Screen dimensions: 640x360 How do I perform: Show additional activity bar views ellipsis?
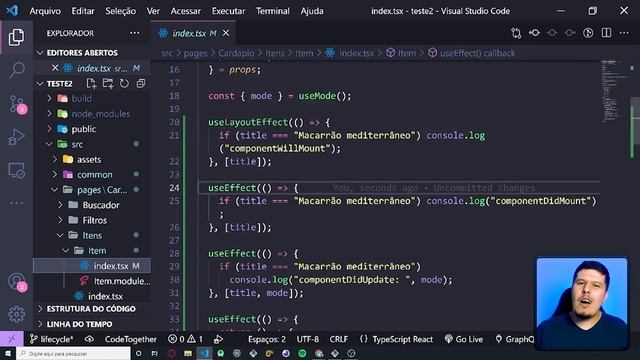click(16, 203)
